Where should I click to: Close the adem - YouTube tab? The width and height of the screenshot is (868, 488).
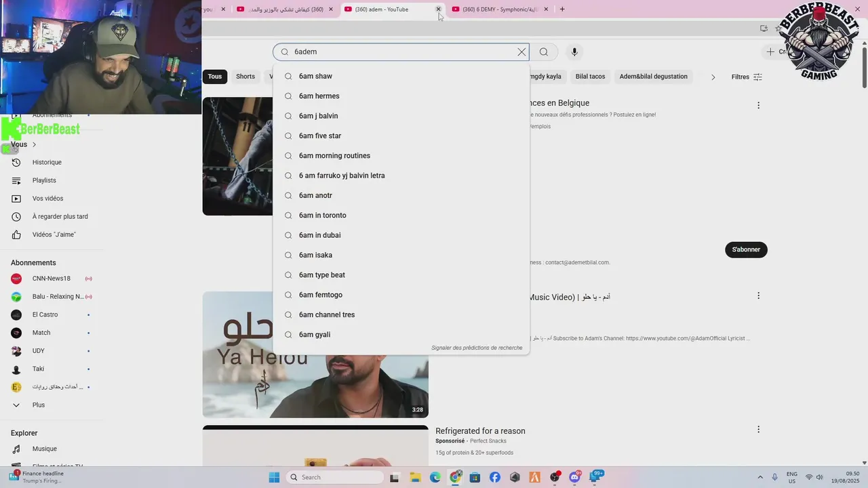438,9
